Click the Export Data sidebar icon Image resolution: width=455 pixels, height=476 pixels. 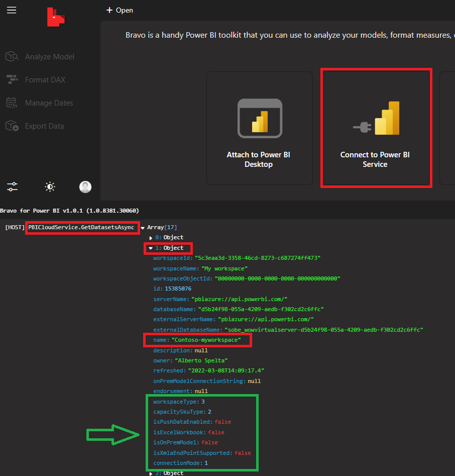[x=12, y=126]
